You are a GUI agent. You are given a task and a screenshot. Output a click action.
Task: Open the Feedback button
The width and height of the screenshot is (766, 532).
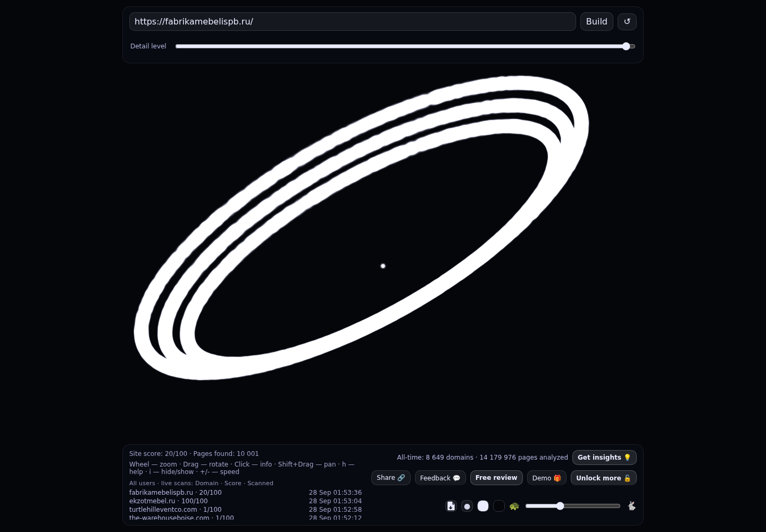(x=440, y=478)
